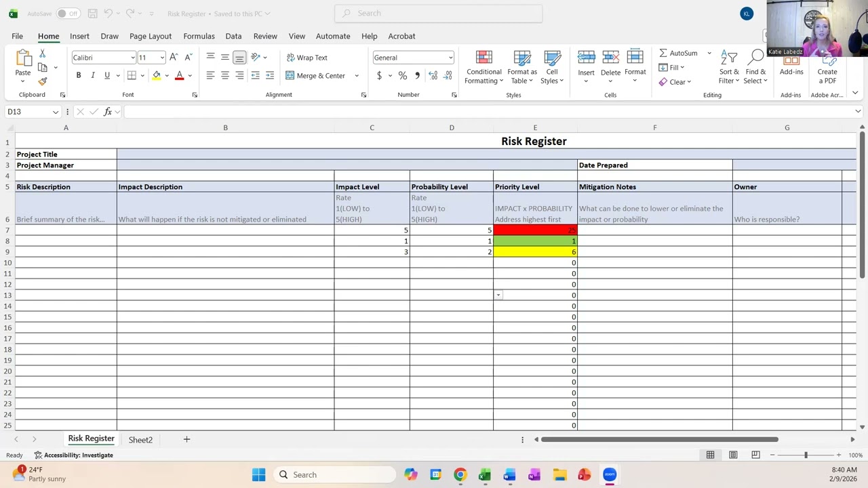Click the Center align icon
This screenshot has height=488, width=868.
click(x=225, y=75)
